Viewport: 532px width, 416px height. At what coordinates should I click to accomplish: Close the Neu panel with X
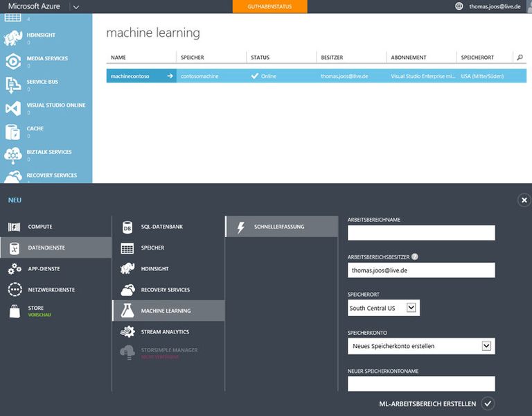(x=524, y=200)
